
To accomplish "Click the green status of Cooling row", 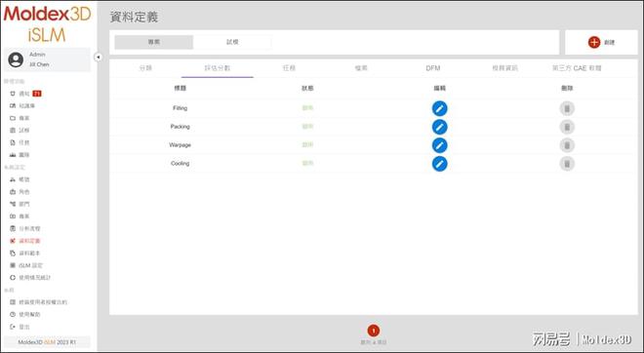I will [x=307, y=164].
